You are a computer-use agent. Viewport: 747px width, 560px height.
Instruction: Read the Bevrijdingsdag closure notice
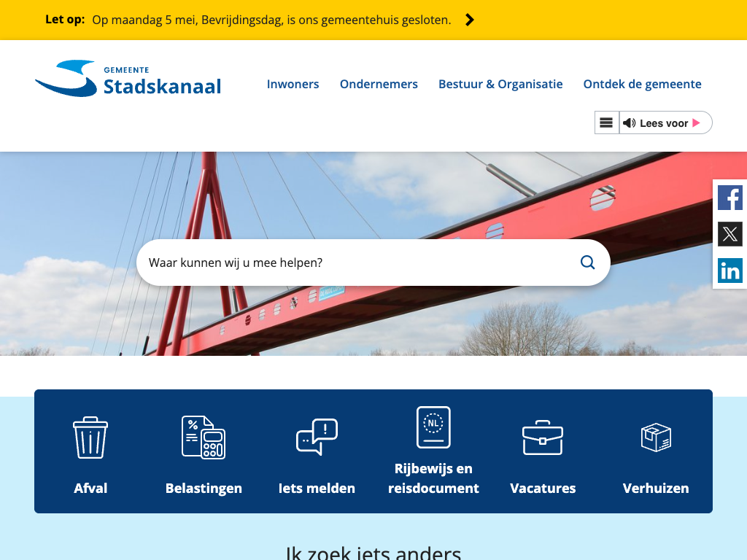point(271,20)
